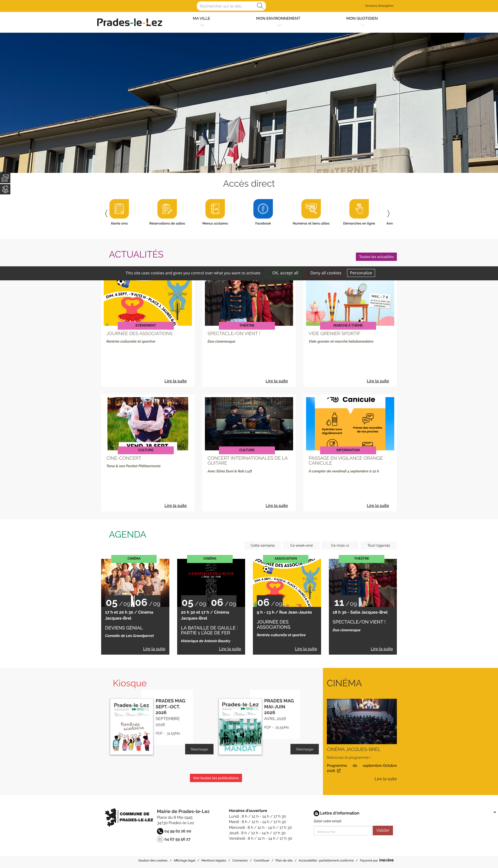Open the Ciné-concert news thumbnail
The image size is (498, 868).
(x=148, y=423)
